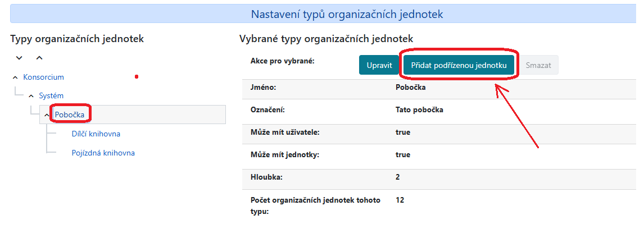The image size is (644, 233).
Task: Click the Hloubka value 2
Action: coord(398,177)
